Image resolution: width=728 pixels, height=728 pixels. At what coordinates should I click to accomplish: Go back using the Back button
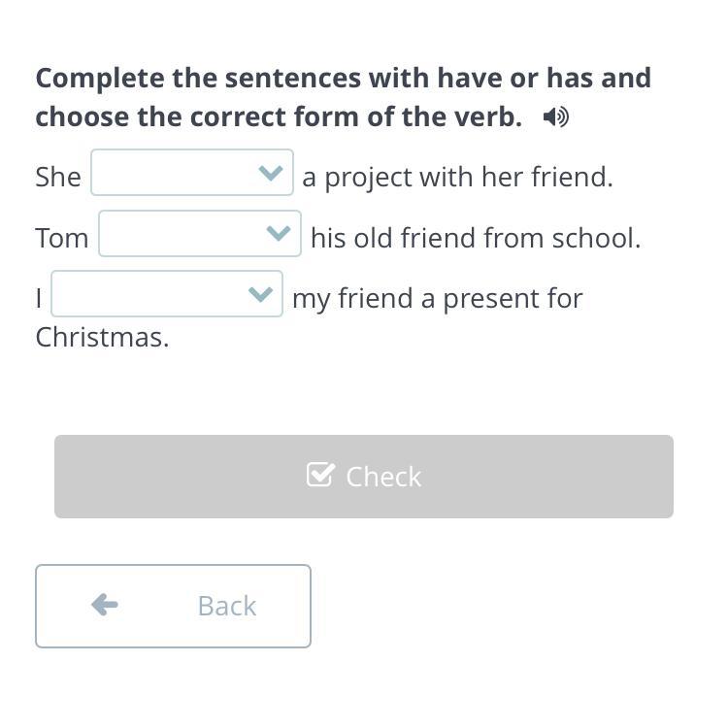click(x=173, y=606)
